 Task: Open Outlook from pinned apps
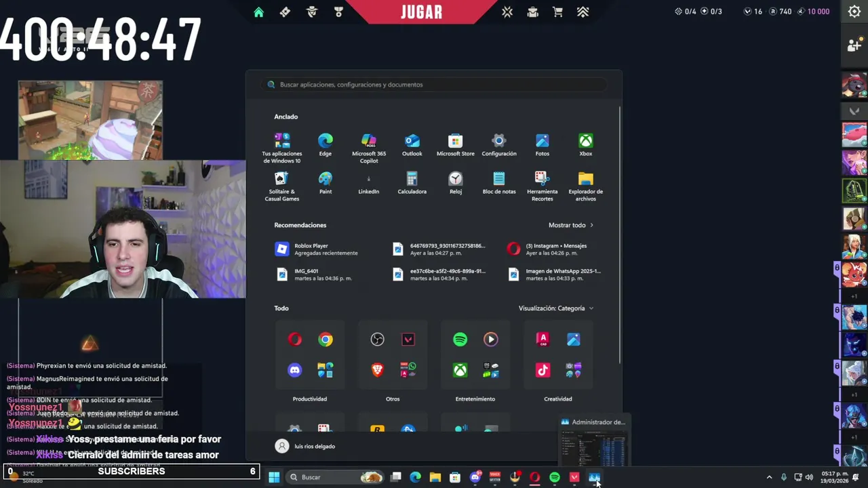coord(412,144)
